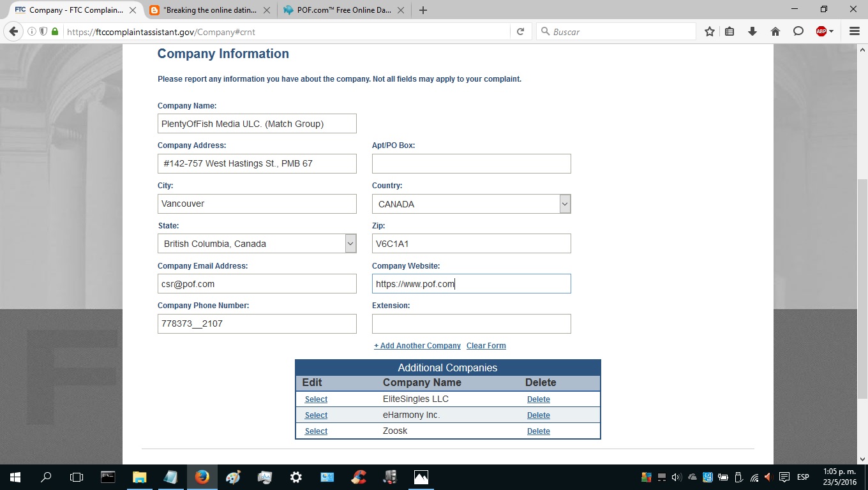Close the Blogger 'Breaking the online dating' tab
The width and height of the screenshot is (868, 490).
267,10
